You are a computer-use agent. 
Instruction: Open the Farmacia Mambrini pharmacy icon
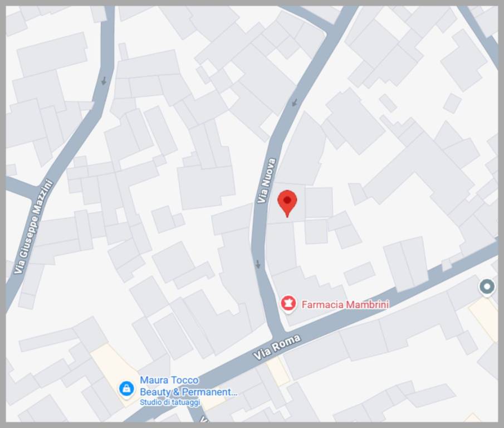tap(288, 303)
